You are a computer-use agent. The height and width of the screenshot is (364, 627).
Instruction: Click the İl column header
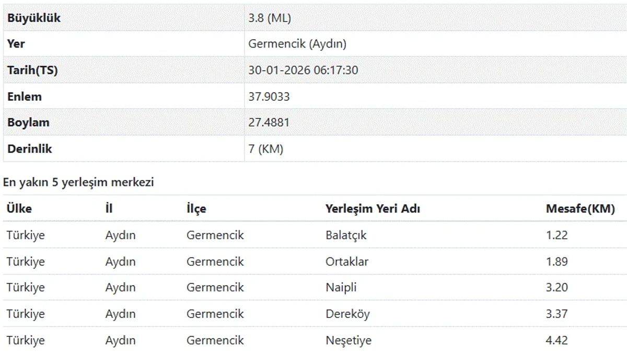109,209
